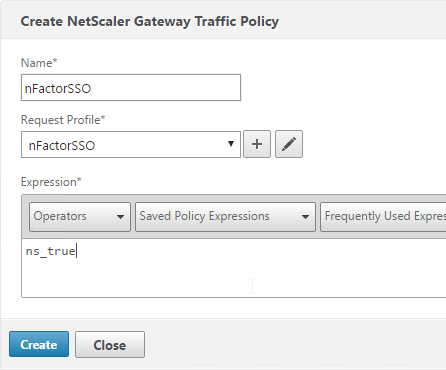Click Create to save the traffic policy

click(39, 344)
